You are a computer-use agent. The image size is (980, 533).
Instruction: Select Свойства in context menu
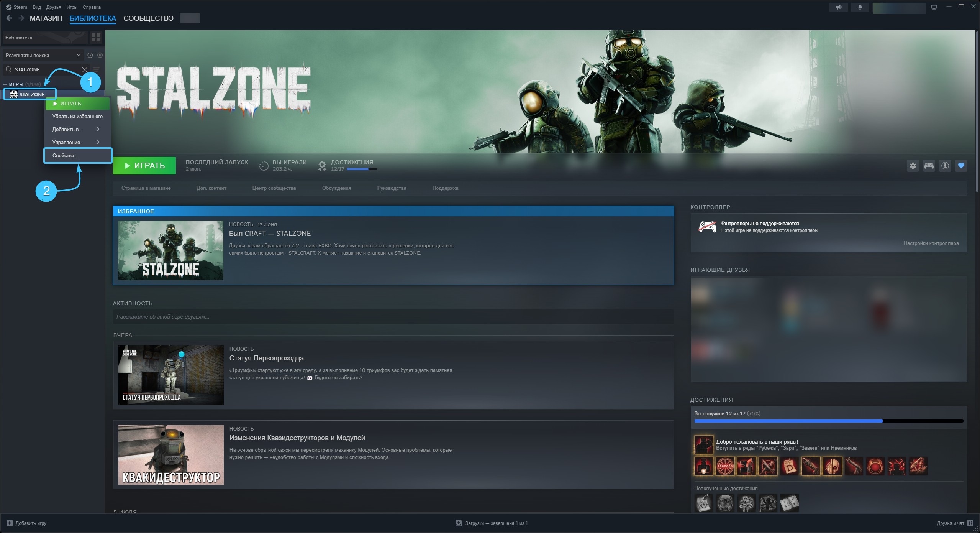coord(78,155)
